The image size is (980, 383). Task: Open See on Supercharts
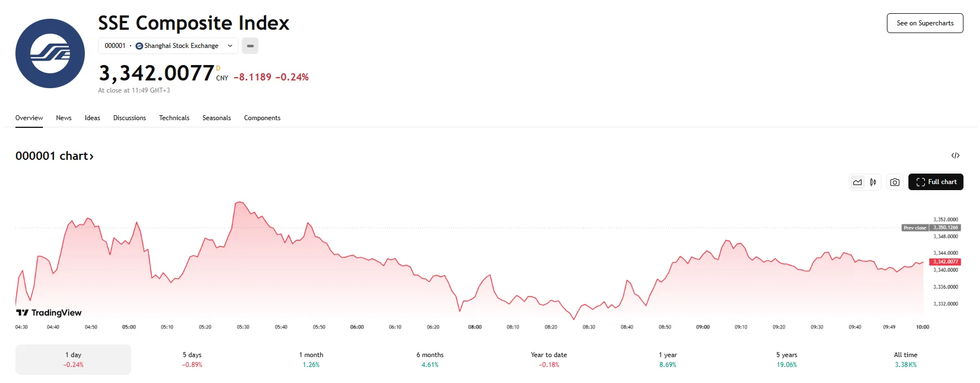pyautogui.click(x=924, y=23)
